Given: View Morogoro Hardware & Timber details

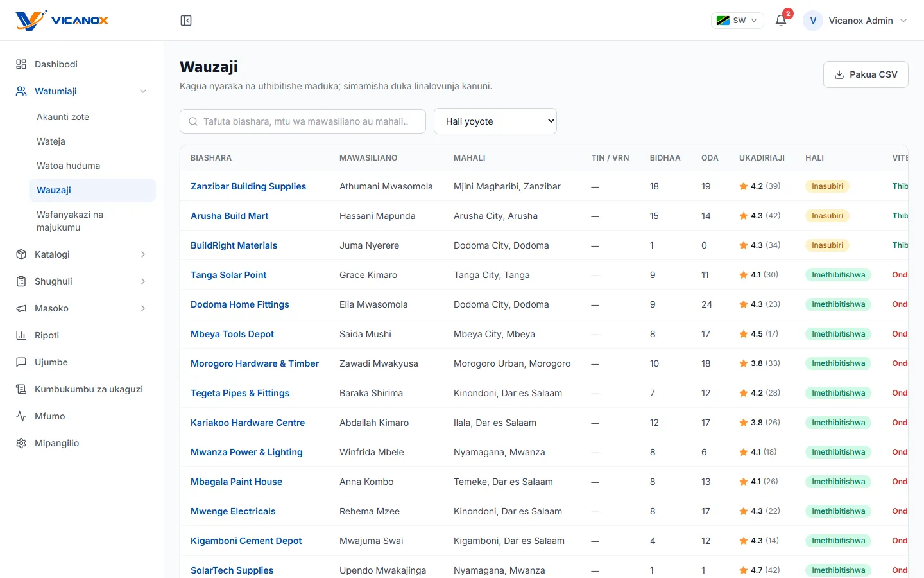Looking at the screenshot, I should click(x=255, y=363).
